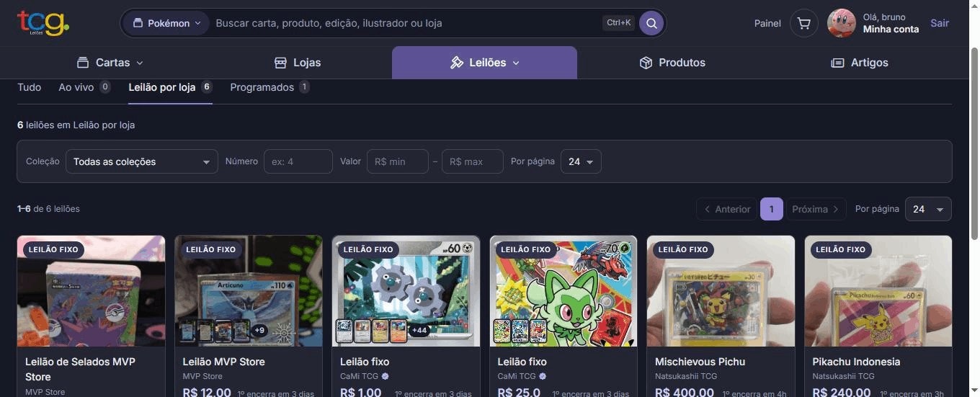Click the R$ 12,00 price
Viewport: 980px width, 397px height.
207,392
